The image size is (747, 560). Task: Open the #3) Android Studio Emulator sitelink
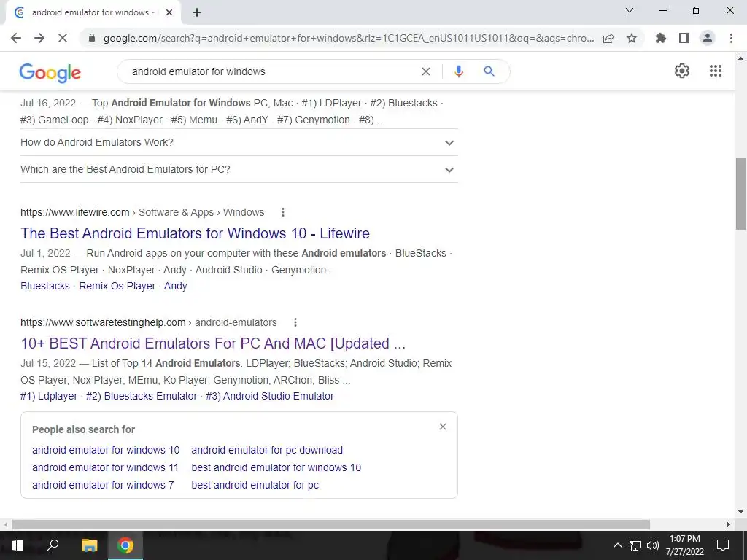270,396
